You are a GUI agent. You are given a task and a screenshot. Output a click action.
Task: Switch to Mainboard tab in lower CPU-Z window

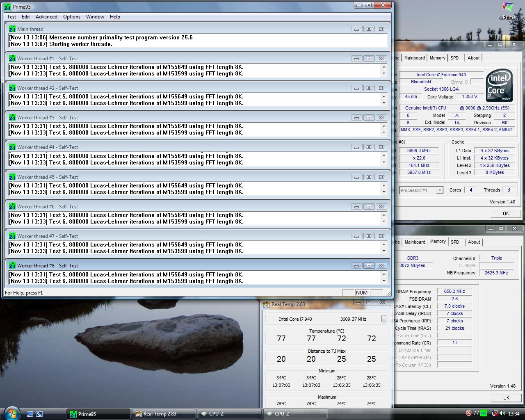[x=415, y=242]
